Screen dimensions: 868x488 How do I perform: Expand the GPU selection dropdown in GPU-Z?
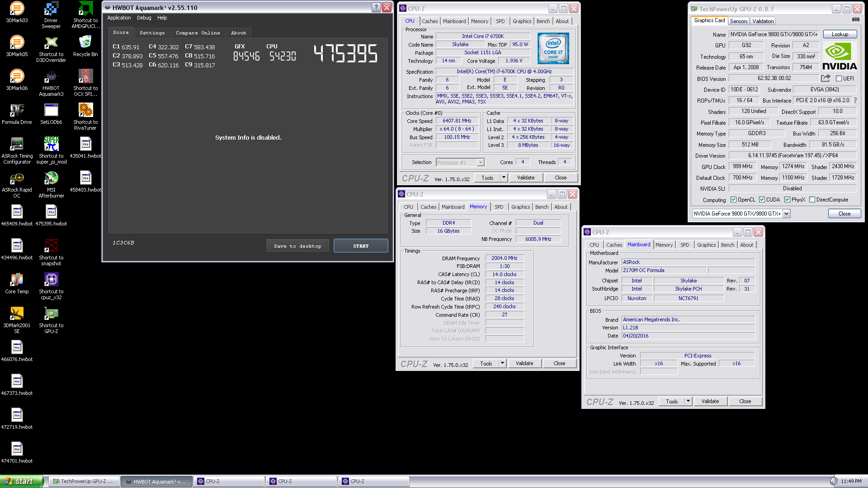click(787, 214)
